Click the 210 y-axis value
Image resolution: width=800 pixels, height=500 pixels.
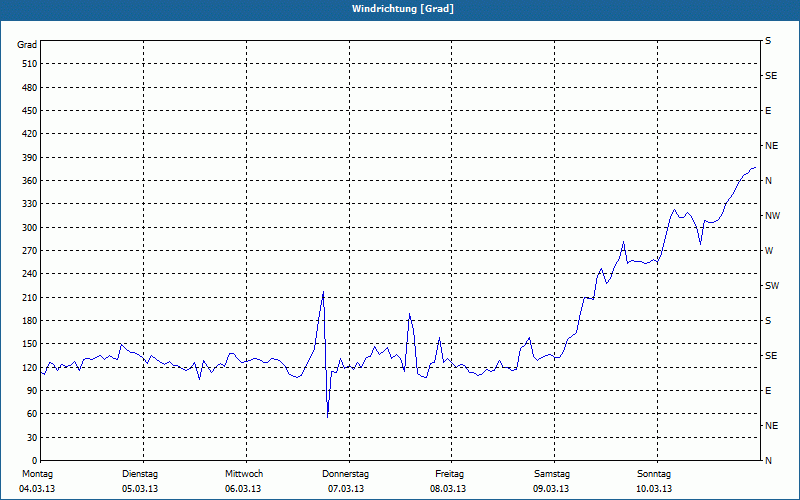pyautogui.click(x=30, y=297)
